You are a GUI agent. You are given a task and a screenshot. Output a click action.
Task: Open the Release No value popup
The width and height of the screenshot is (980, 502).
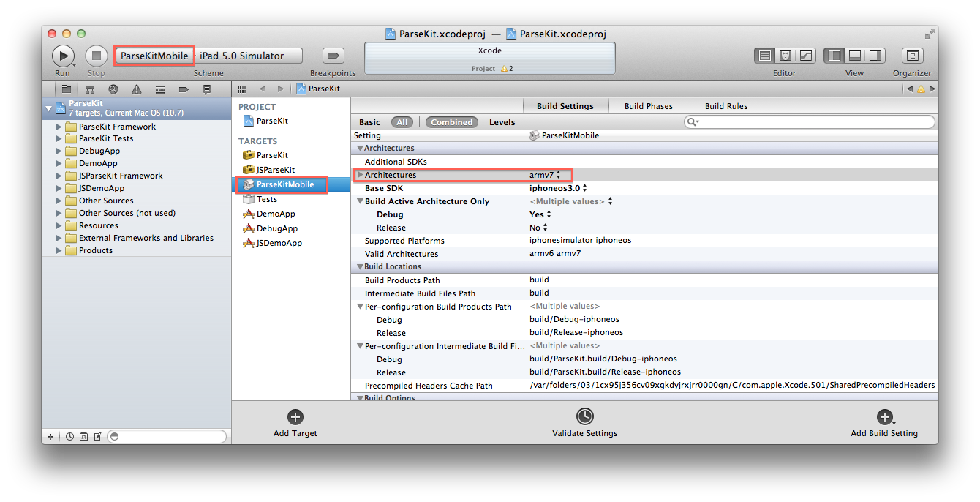tap(539, 228)
